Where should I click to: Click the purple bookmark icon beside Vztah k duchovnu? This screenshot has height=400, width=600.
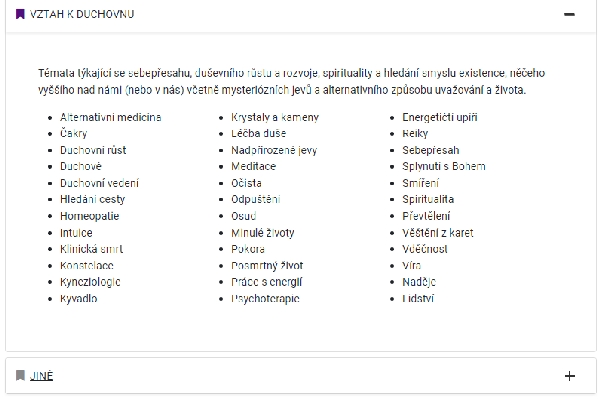click(x=20, y=15)
